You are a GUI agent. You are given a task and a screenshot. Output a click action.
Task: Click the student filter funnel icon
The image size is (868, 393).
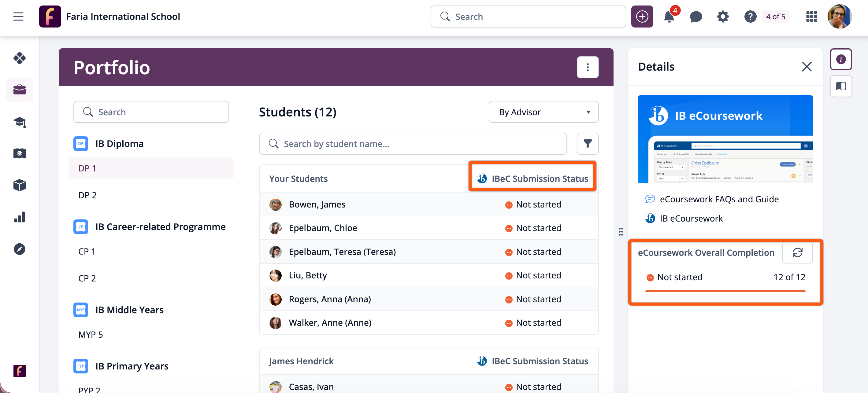(587, 144)
